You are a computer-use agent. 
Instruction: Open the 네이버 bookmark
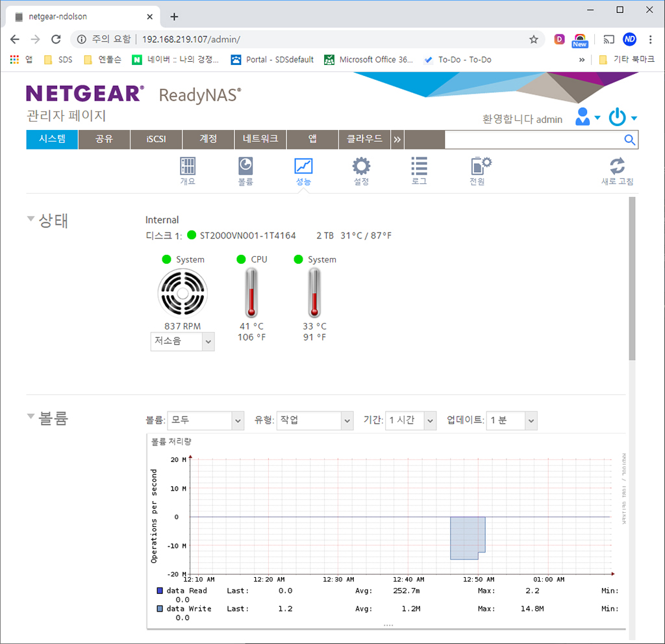pyautogui.click(x=175, y=59)
